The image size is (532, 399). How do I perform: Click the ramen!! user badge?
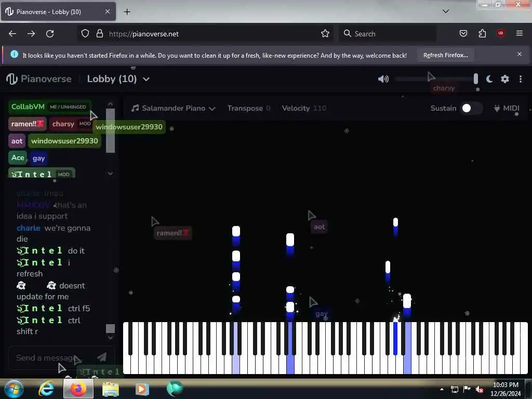click(27, 124)
